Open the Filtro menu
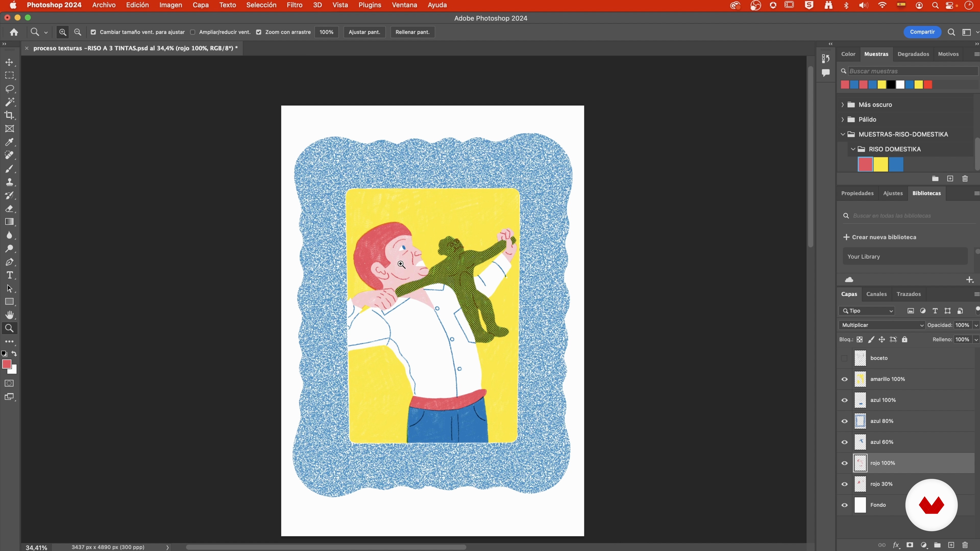The width and height of the screenshot is (980, 551). click(x=294, y=5)
